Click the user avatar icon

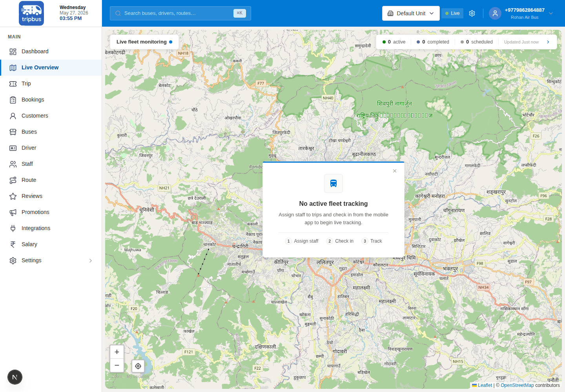[495, 13]
